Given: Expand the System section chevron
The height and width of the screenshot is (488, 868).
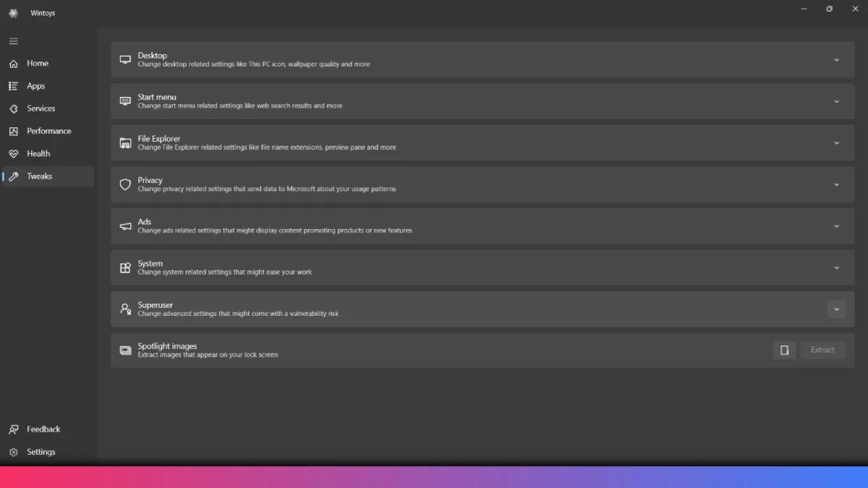Looking at the screenshot, I should point(836,267).
